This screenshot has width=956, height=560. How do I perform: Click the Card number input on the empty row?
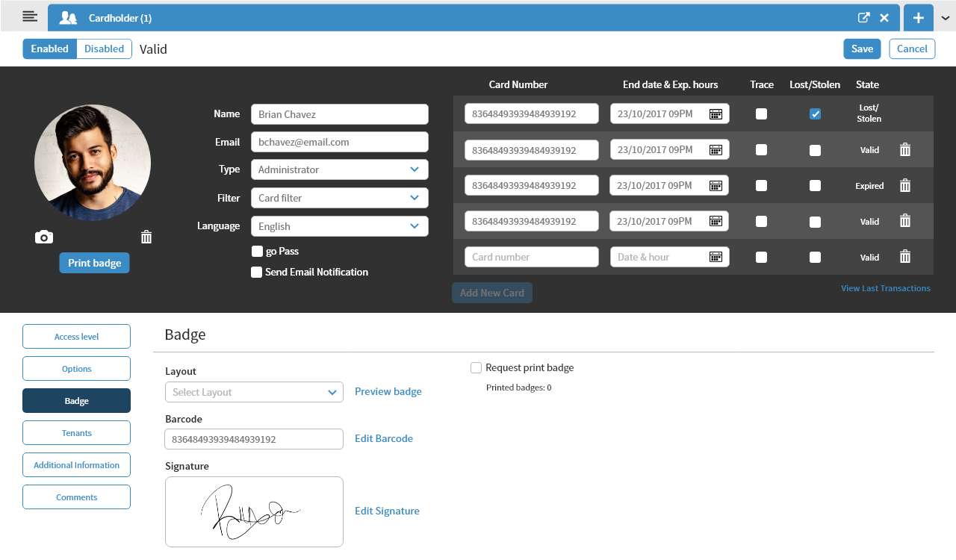click(531, 256)
